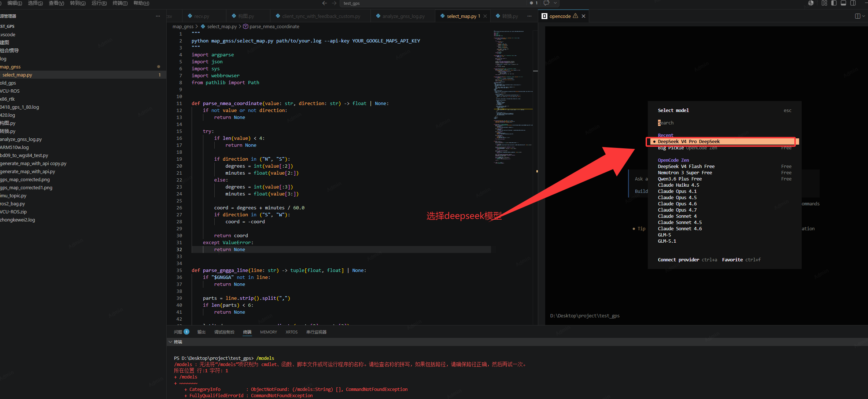The height and width of the screenshot is (399, 868).
Task: Switch to the 串行监视器 panel tab
Action: click(x=316, y=332)
